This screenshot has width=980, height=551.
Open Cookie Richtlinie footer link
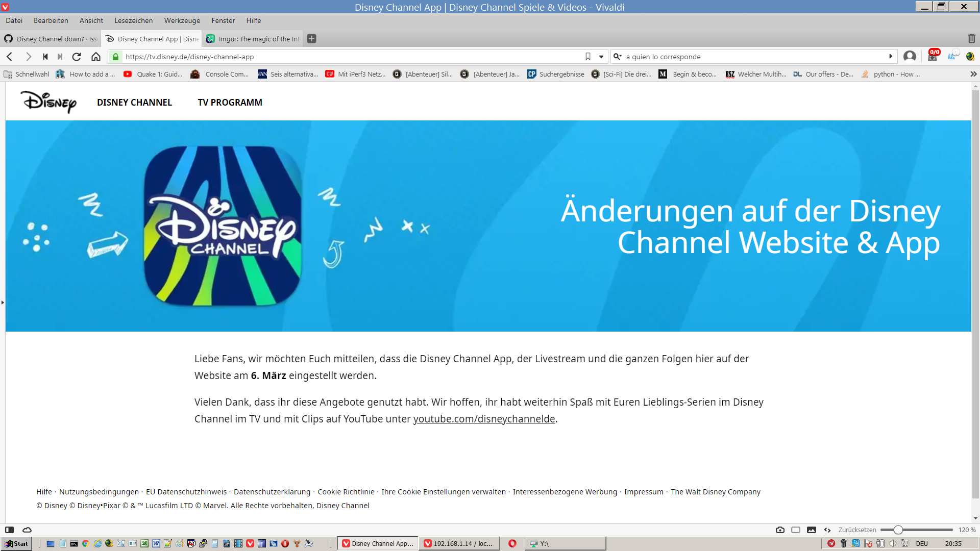pos(346,492)
